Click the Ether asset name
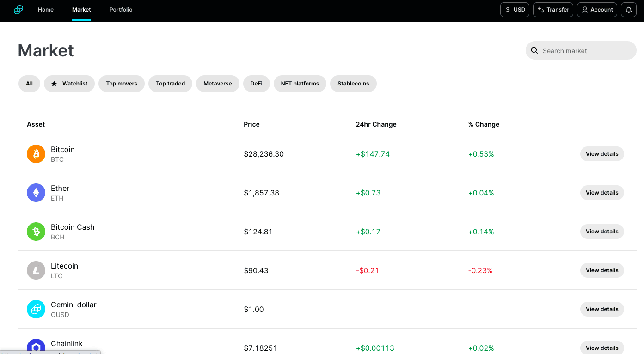 click(60, 188)
